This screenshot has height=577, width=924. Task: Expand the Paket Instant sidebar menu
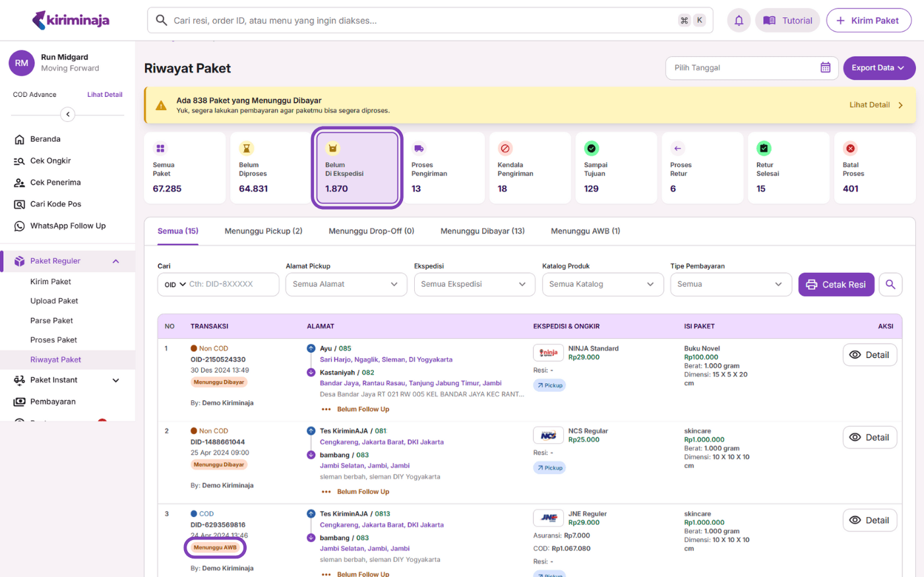(x=115, y=380)
